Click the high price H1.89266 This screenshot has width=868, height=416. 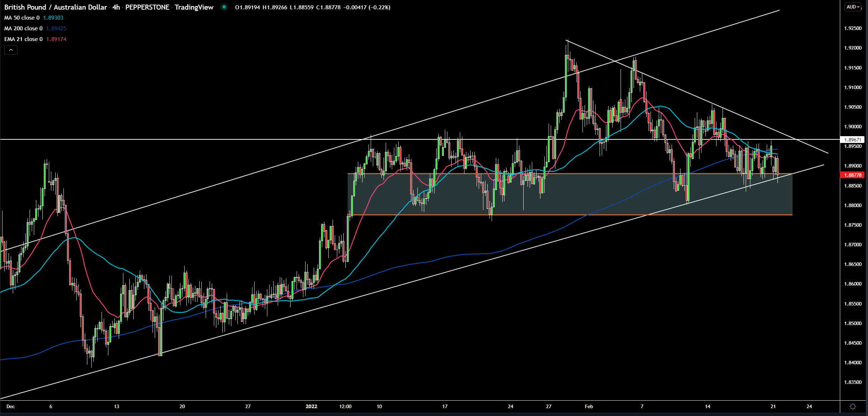coord(275,7)
